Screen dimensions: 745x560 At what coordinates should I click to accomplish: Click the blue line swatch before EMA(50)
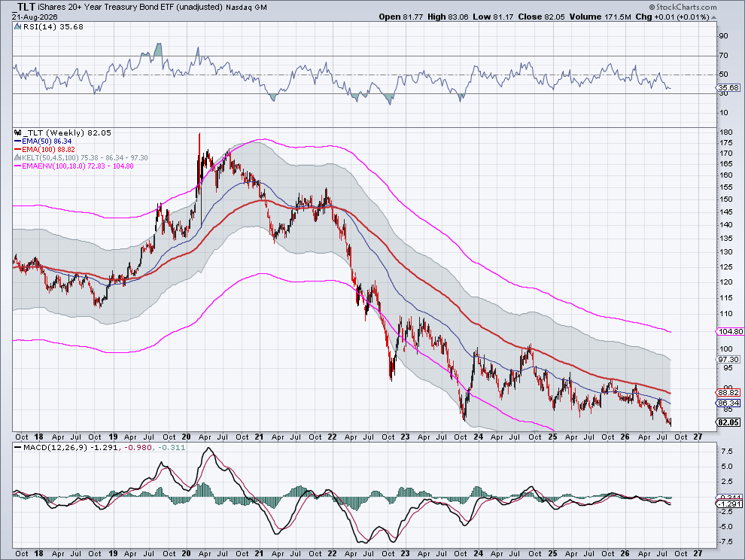click(17, 142)
